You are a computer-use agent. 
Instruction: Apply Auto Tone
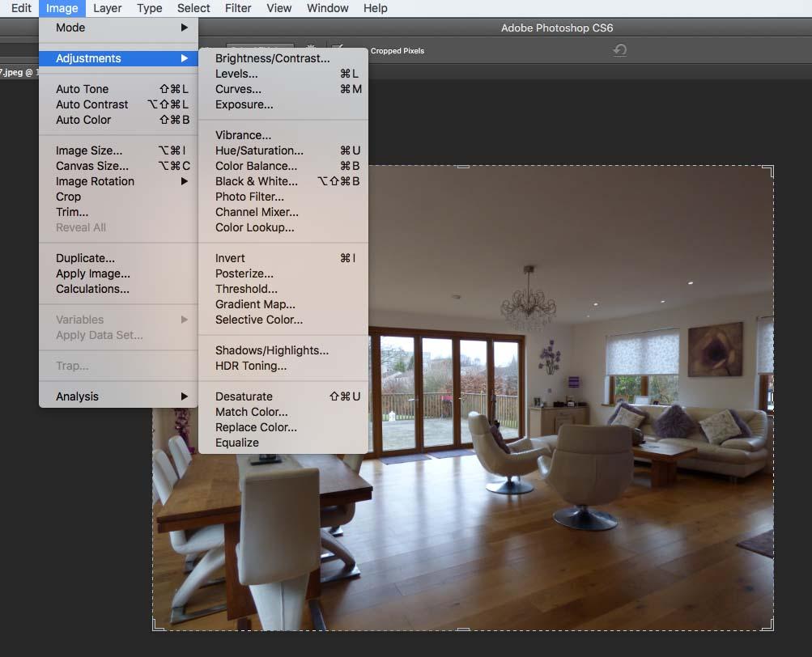coord(118,89)
